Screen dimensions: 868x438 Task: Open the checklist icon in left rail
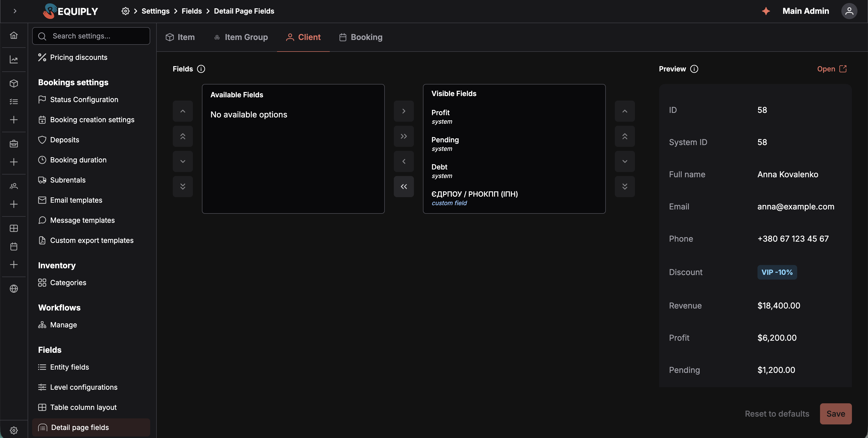(x=14, y=102)
